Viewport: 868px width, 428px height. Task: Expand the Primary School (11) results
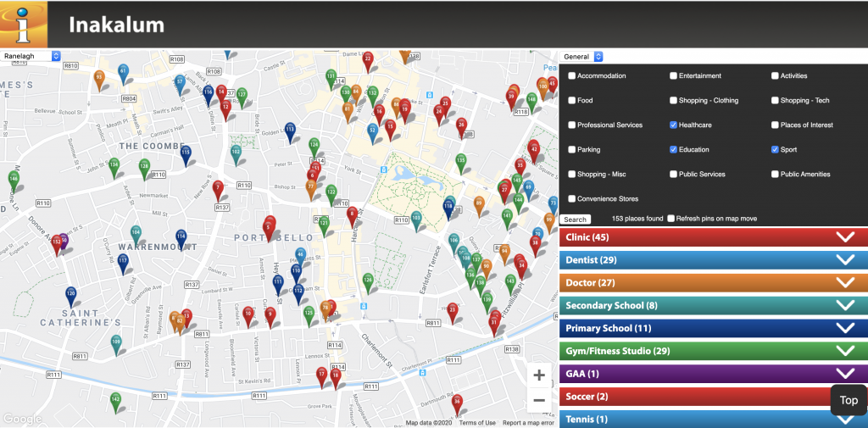714,328
